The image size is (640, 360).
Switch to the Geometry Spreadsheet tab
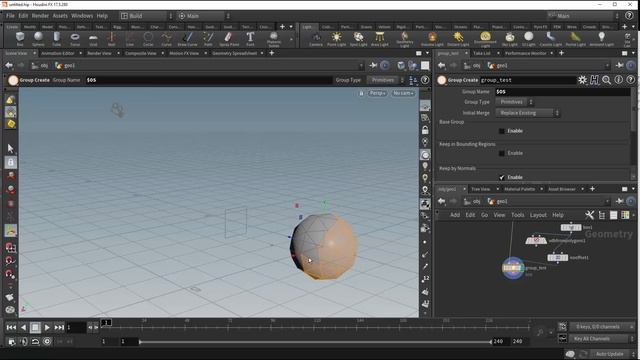235,53
